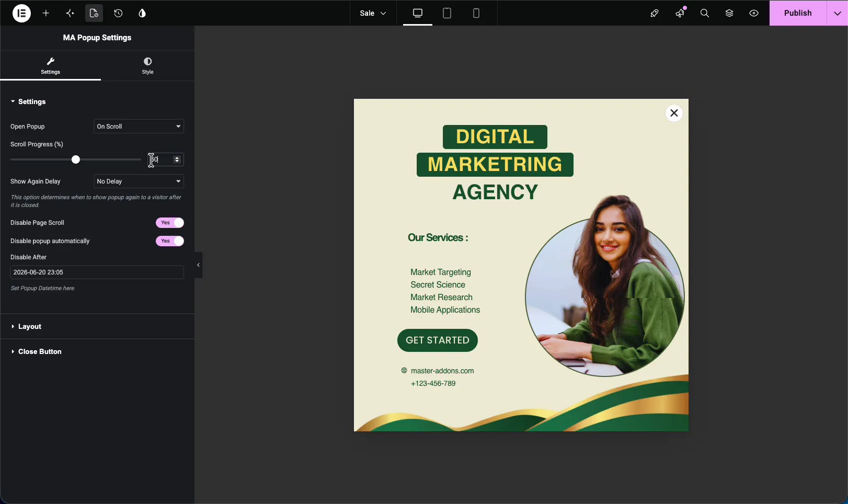Image resolution: width=848 pixels, height=504 pixels.
Task: Select the Our Services heading
Action: pos(438,238)
